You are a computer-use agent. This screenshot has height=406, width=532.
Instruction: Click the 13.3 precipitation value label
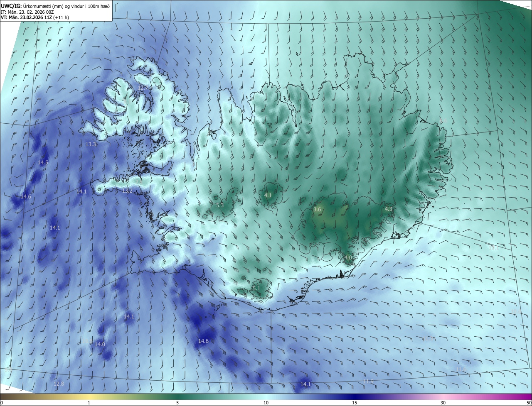point(91,144)
